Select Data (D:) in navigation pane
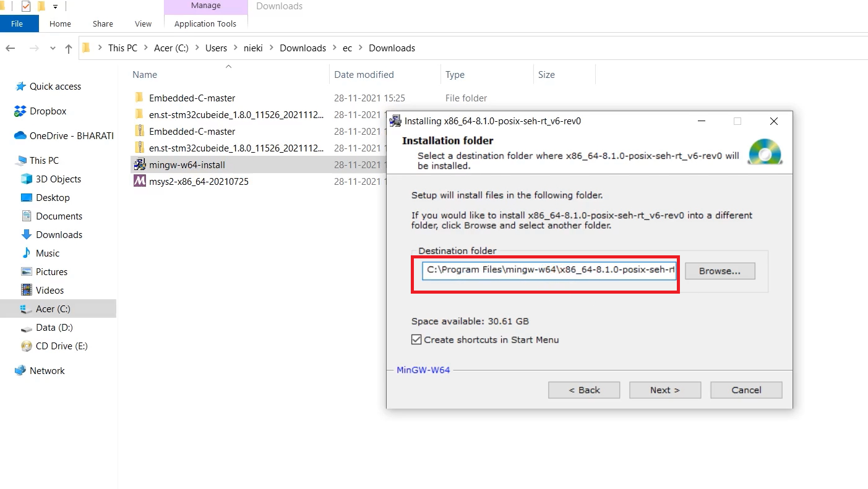This screenshot has height=489, width=868. (x=54, y=328)
